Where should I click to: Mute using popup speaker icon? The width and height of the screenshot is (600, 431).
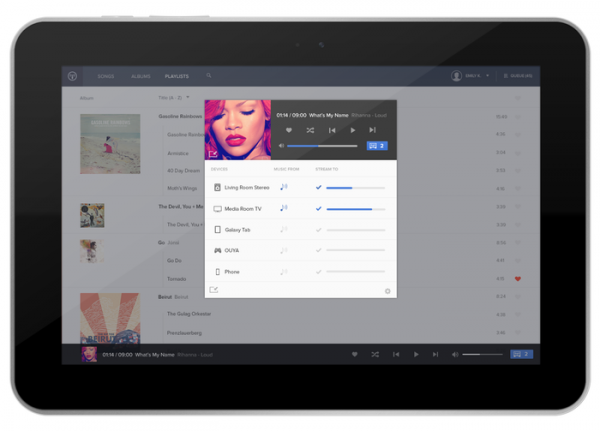(x=281, y=146)
